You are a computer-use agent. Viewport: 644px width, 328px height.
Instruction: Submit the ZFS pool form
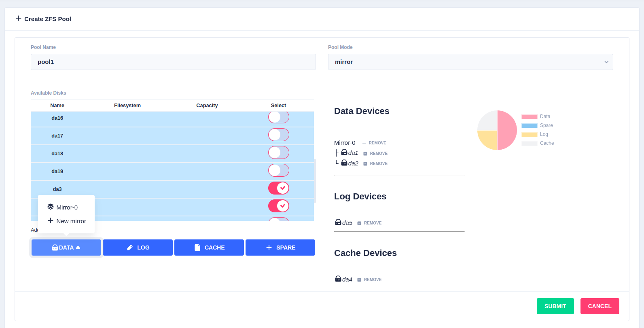pos(555,306)
